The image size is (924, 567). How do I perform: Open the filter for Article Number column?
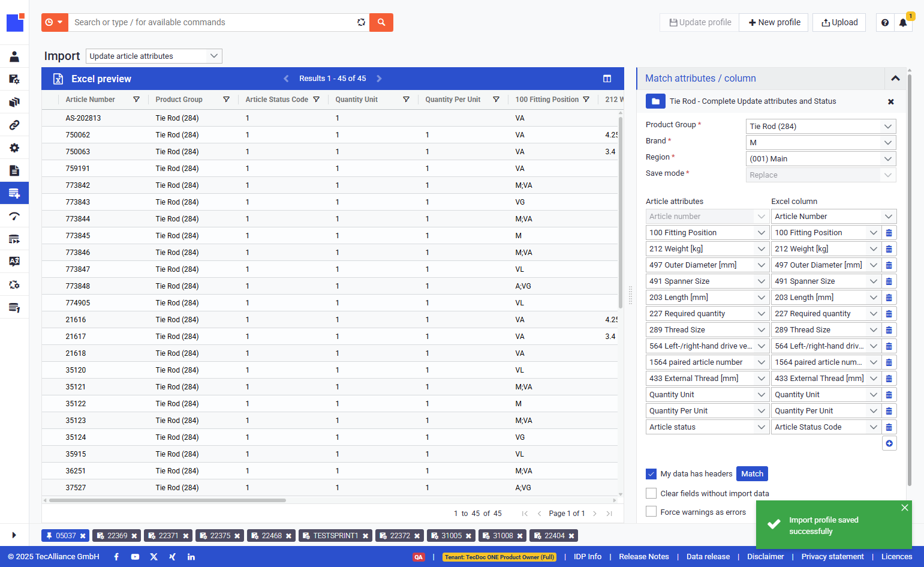pyautogui.click(x=136, y=100)
